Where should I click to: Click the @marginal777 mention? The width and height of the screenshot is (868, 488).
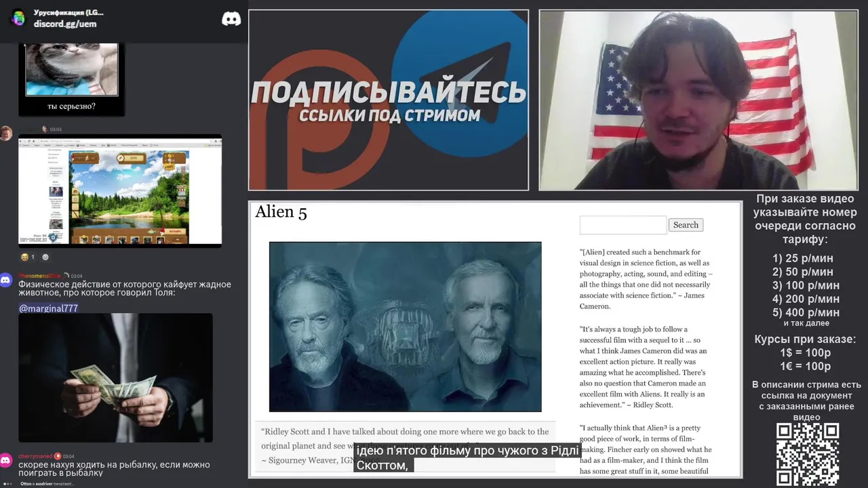click(48, 308)
